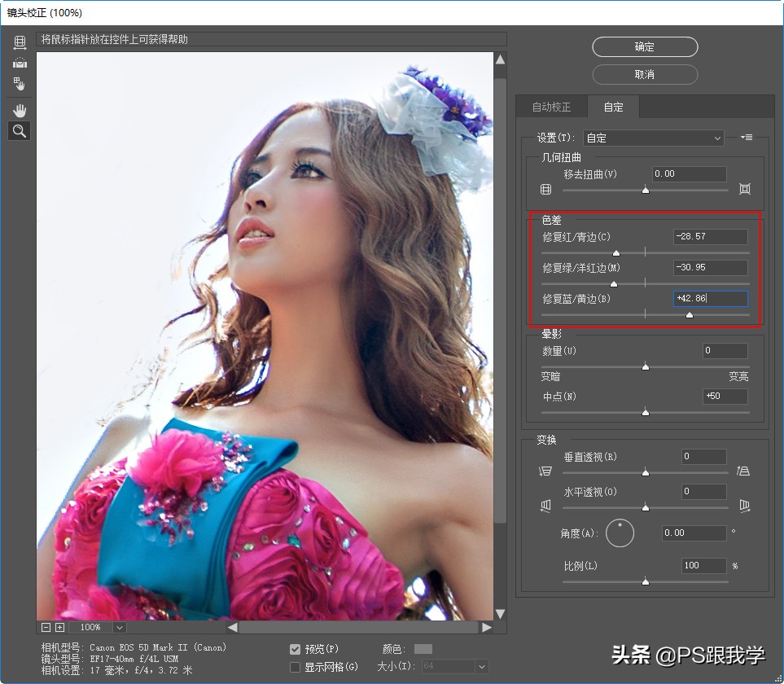Click the preview scroll right arrow
The width and height of the screenshot is (784, 684).
pos(487,627)
